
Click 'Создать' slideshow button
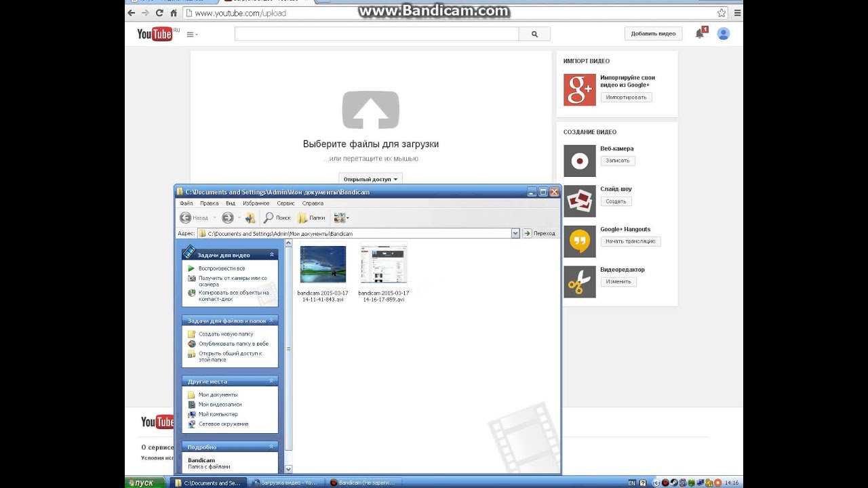tap(616, 201)
